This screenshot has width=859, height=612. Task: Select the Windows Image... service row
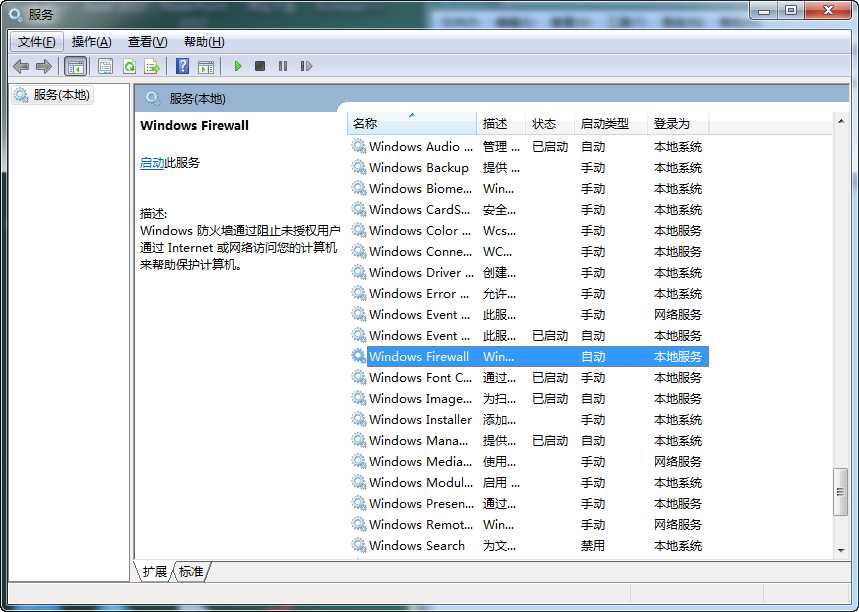coord(528,398)
